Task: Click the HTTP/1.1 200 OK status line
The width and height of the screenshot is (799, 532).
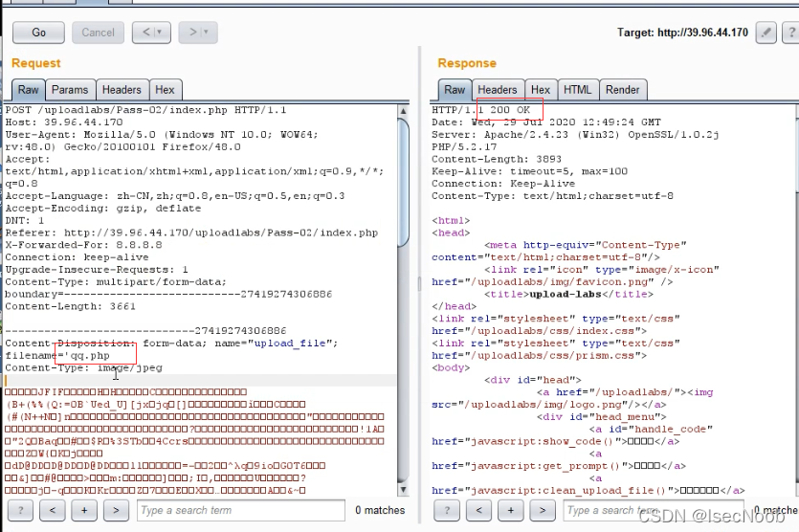Action: pyautogui.click(x=481, y=110)
